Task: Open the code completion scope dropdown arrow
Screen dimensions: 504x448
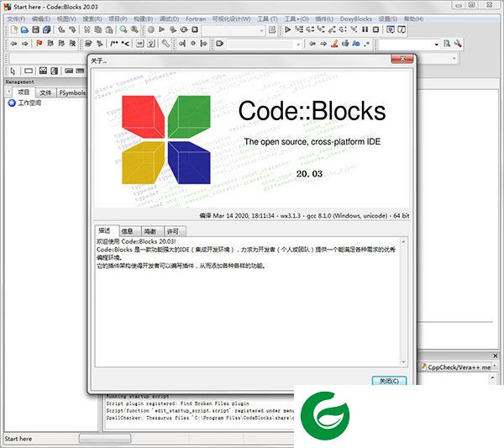Action: (x=298, y=44)
